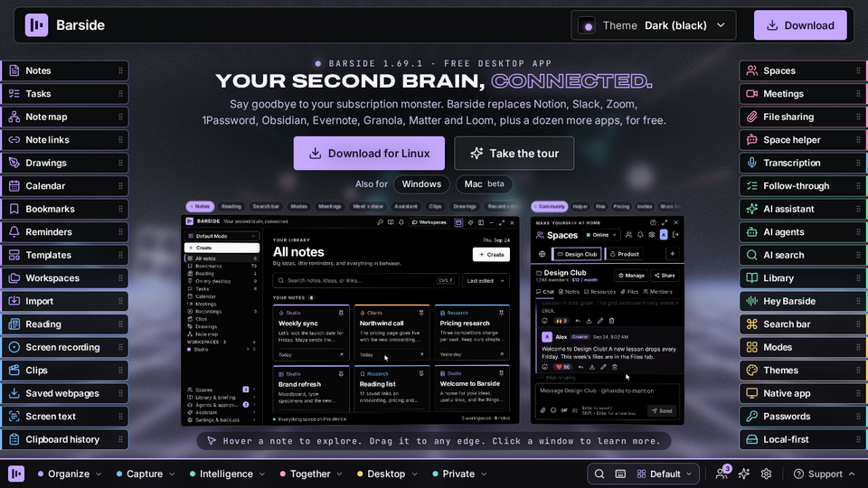Open the Online status dropdown in Spaces
This screenshot has height=488, width=868.
tap(601, 235)
